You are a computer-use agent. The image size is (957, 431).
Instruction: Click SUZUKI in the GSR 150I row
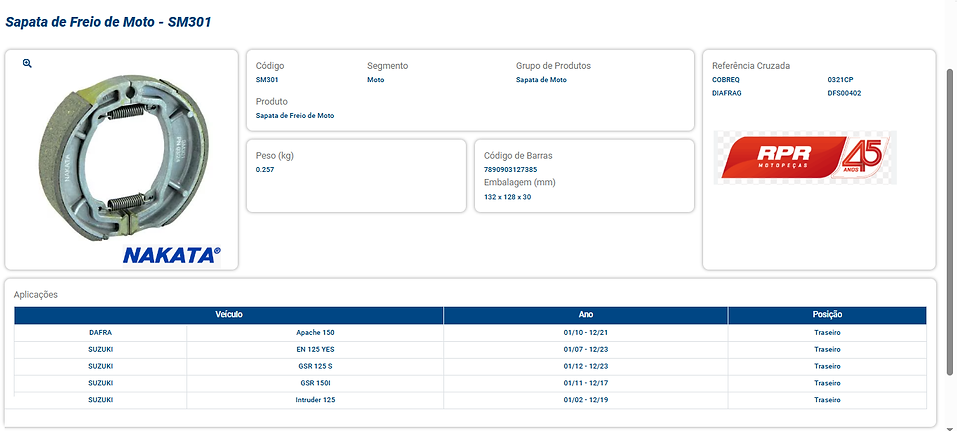(101, 383)
